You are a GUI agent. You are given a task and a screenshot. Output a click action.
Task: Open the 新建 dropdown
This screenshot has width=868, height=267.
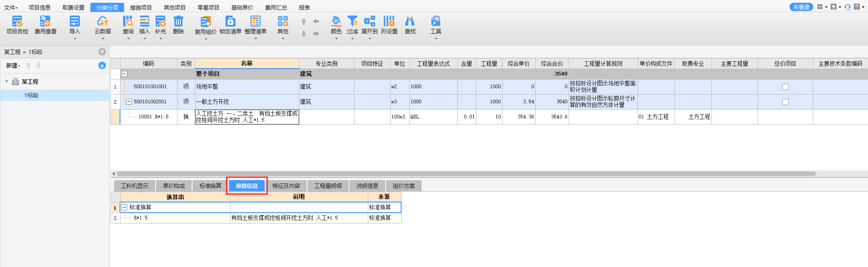click(13, 66)
